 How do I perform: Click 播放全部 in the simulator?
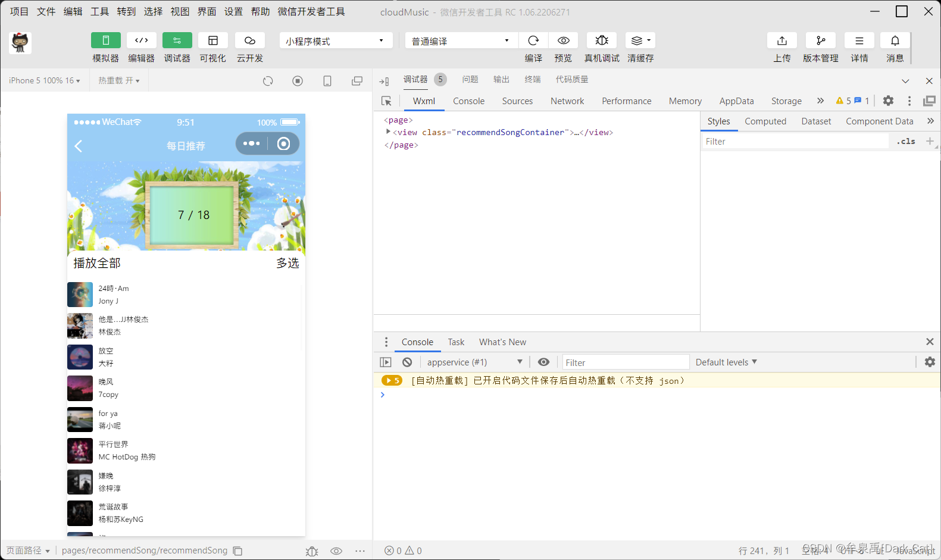[x=97, y=263]
